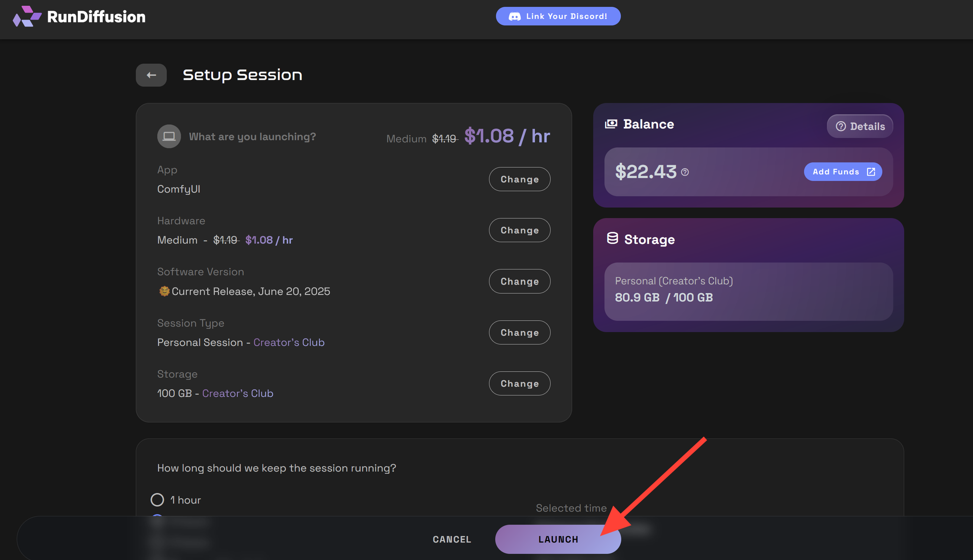Change the Medium hardware option
Viewport: 973px width, 560px height.
(x=520, y=230)
